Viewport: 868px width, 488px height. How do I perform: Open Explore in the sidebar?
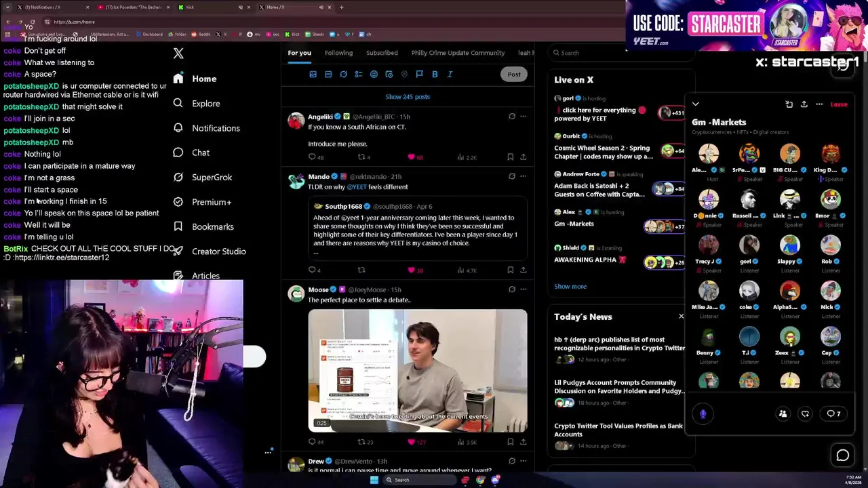tap(197, 104)
